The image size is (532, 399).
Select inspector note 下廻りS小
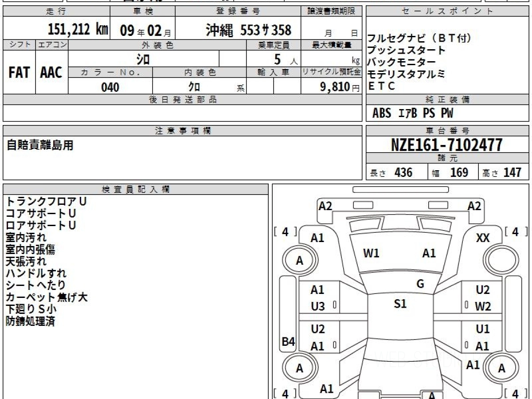pos(31,309)
